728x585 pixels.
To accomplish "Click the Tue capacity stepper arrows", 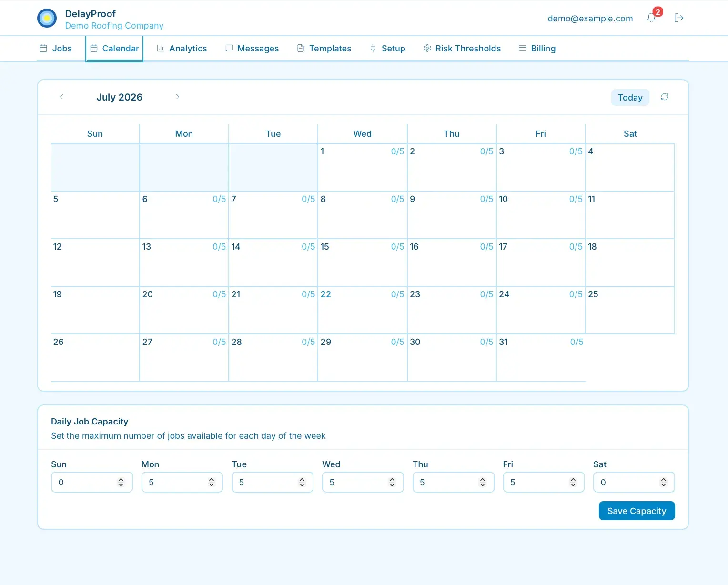I will coord(302,482).
